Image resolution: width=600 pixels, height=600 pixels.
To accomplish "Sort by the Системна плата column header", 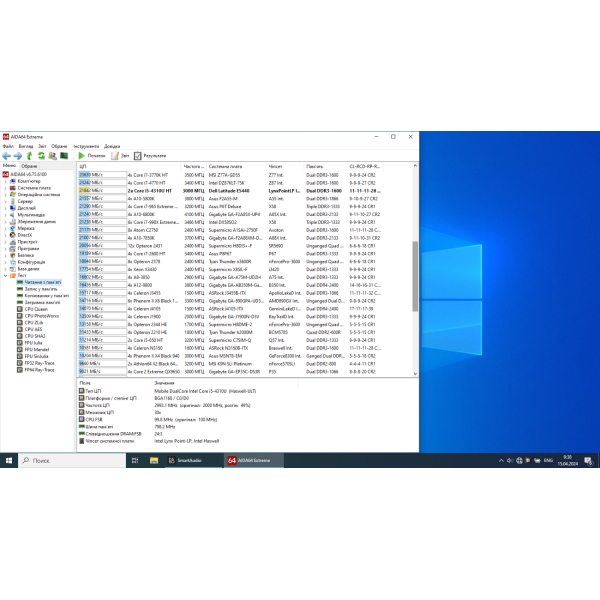I will point(236,166).
